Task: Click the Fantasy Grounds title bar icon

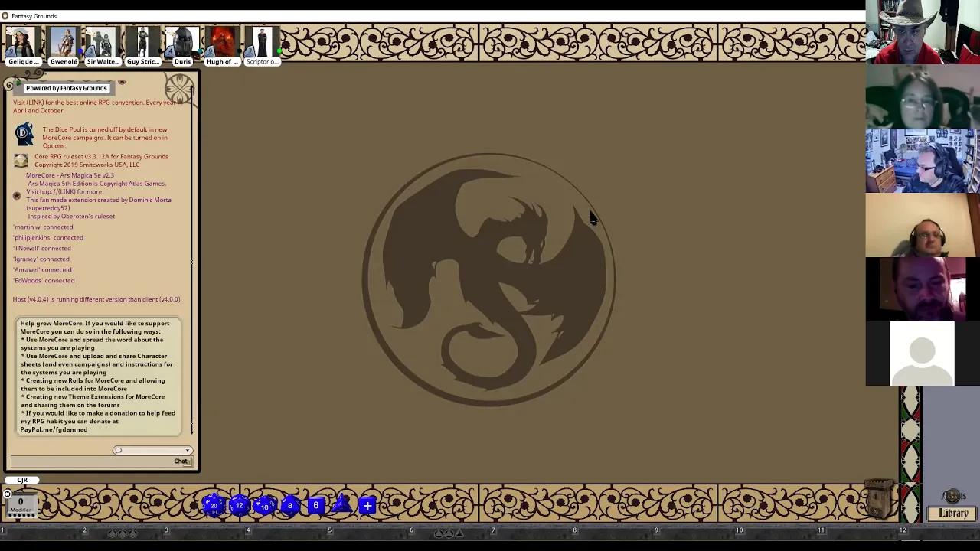Action: [5, 16]
